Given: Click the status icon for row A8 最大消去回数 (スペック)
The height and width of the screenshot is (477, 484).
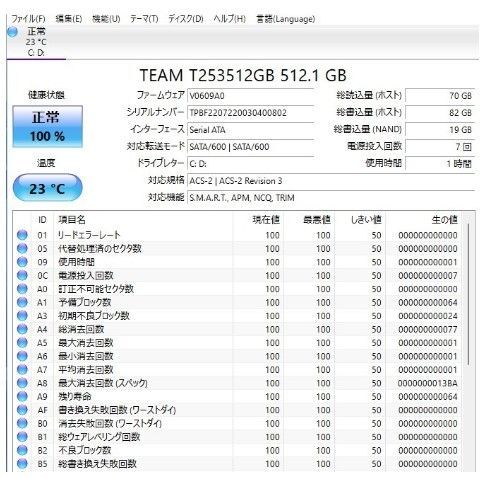Looking at the screenshot, I should (x=22, y=383).
